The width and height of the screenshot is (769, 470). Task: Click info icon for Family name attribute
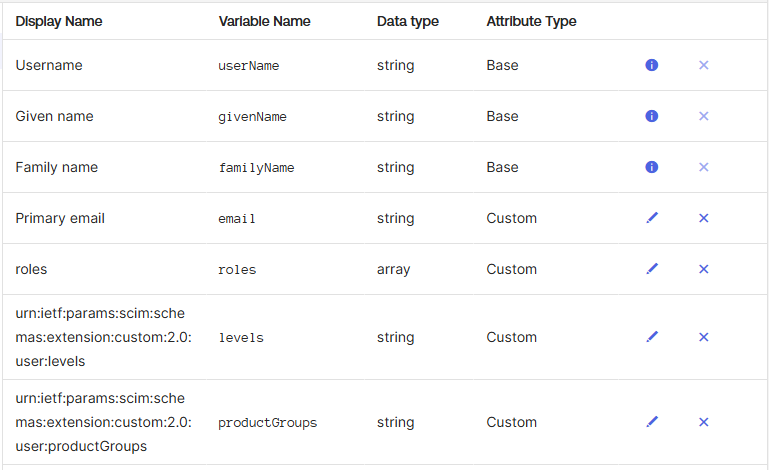[651, 167]
